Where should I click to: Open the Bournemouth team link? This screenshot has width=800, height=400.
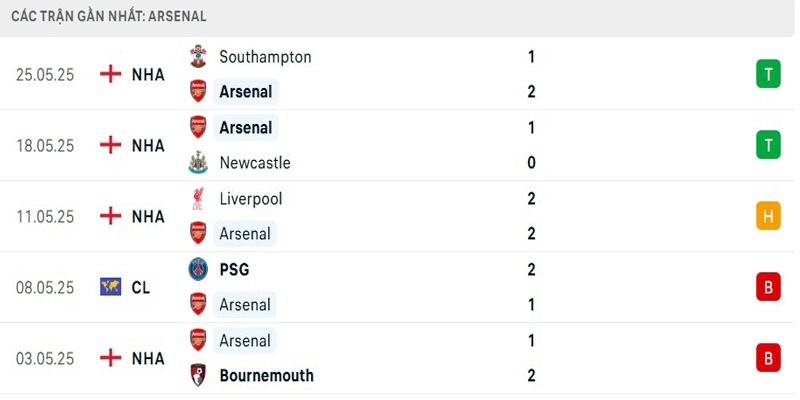pos(266,376)
